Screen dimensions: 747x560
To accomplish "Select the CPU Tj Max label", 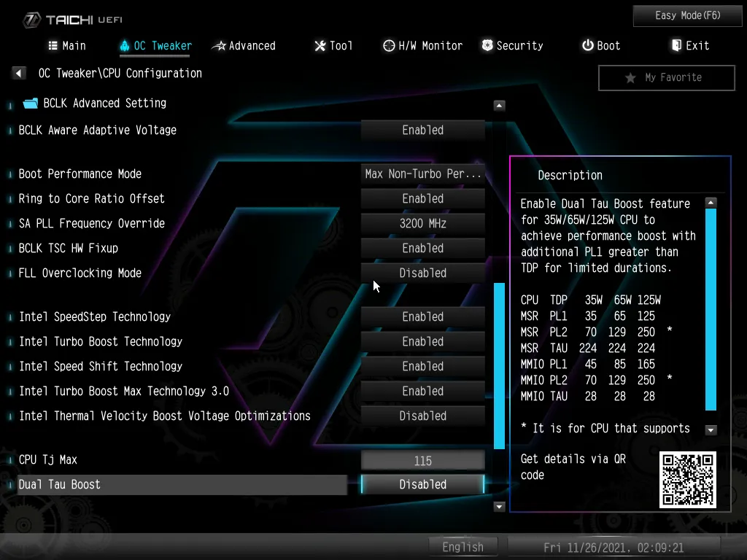I will [x=48, y=459].
